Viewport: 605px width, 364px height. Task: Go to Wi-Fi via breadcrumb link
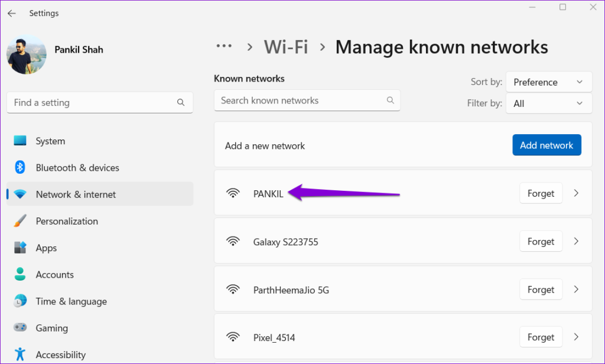285,47
